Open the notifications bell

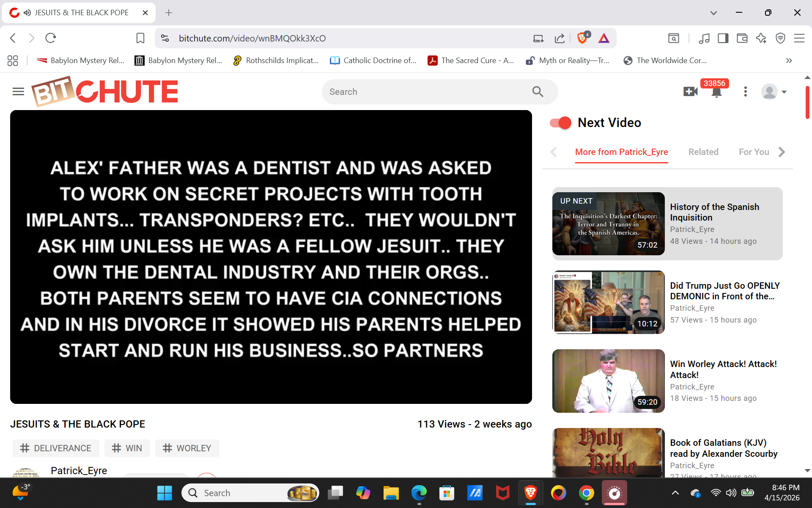pos(716,93)
